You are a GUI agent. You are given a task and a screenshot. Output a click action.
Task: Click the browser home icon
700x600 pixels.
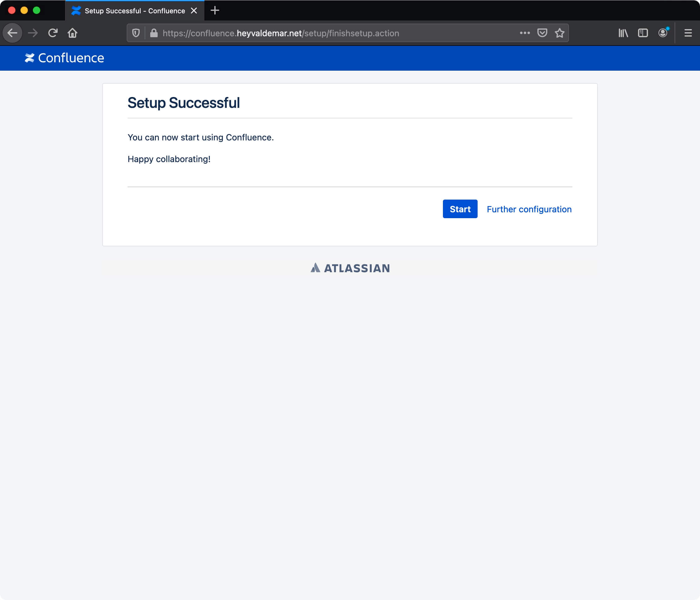[73, 33]
